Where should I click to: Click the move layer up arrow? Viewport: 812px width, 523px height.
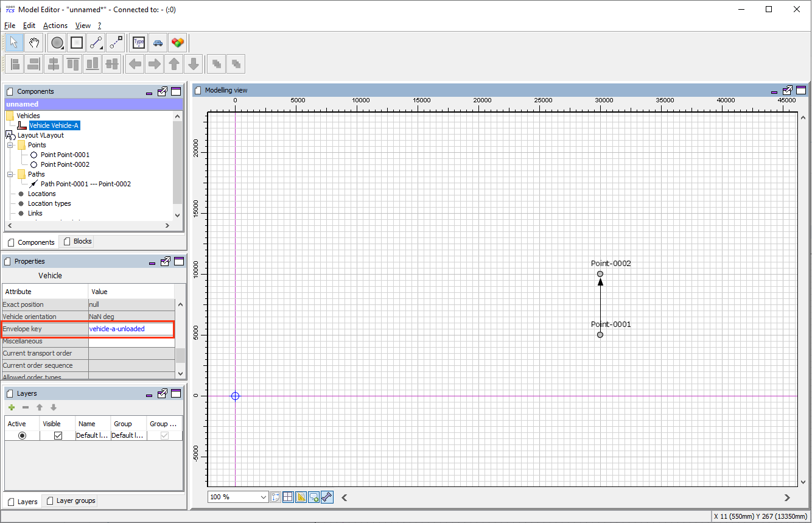(40, 407)
